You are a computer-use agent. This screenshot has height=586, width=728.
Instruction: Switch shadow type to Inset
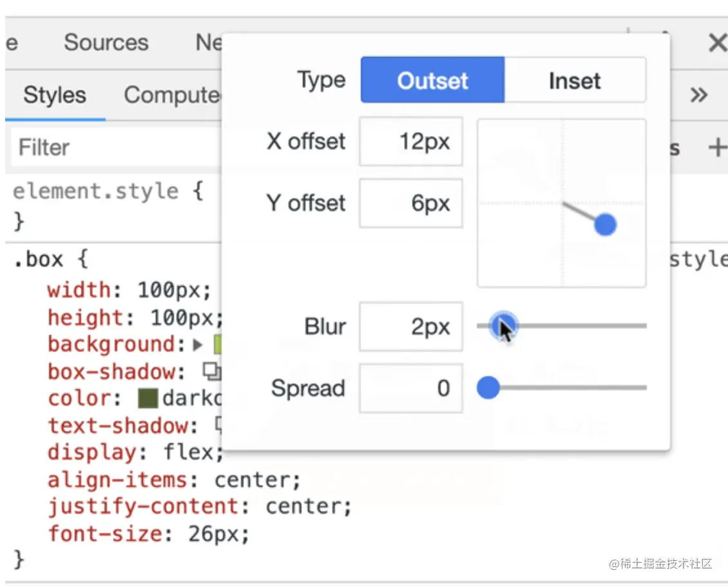(x=575, y=80)
